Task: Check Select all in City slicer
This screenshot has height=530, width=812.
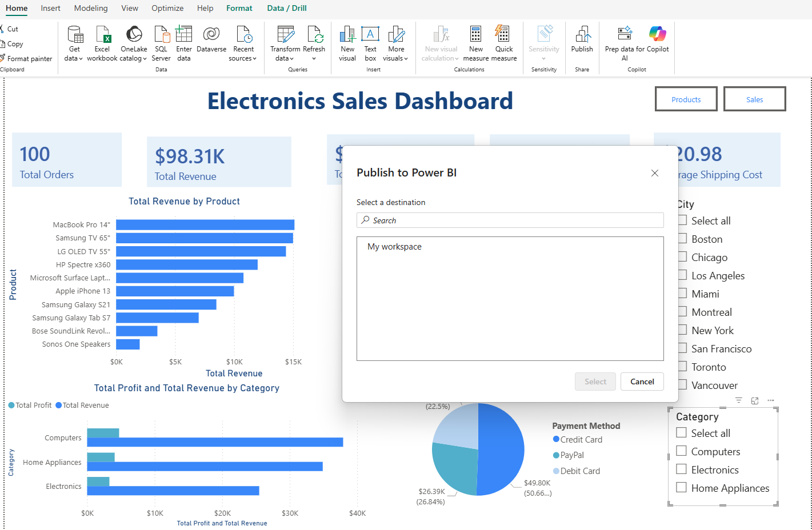Action: [682, 220]
